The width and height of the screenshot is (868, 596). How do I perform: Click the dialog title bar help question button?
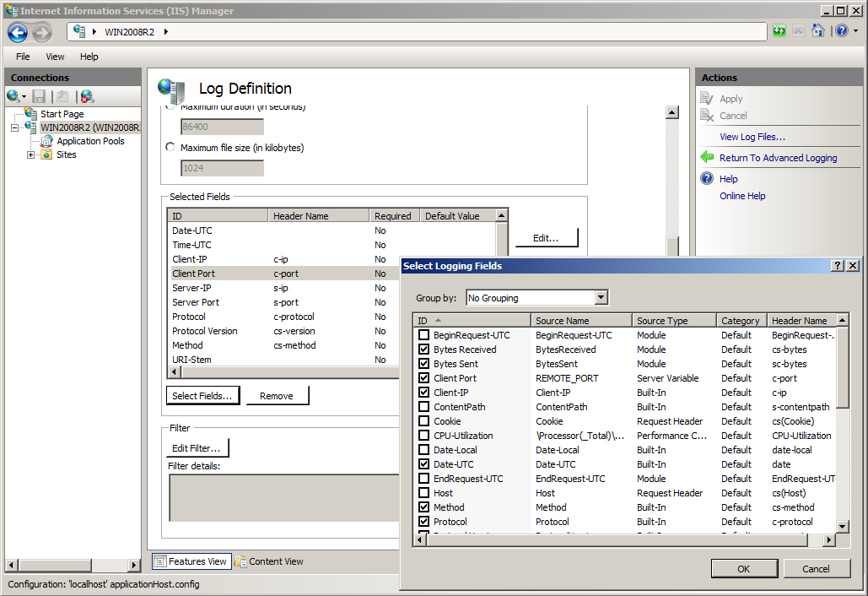click(838, 266)
